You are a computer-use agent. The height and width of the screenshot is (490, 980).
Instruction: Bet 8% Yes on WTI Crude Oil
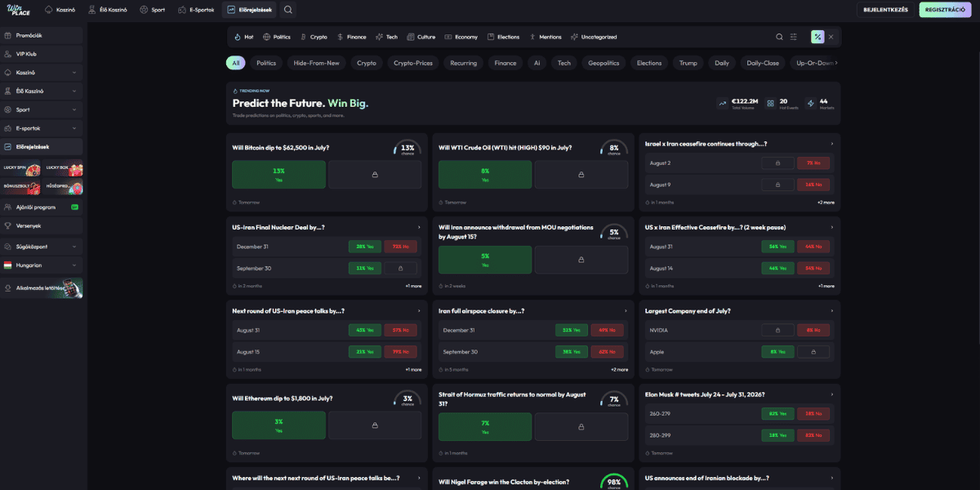[485, 174]
